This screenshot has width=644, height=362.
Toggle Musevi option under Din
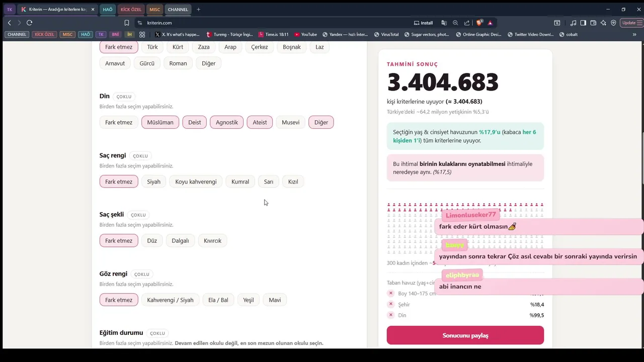[291, 122]
